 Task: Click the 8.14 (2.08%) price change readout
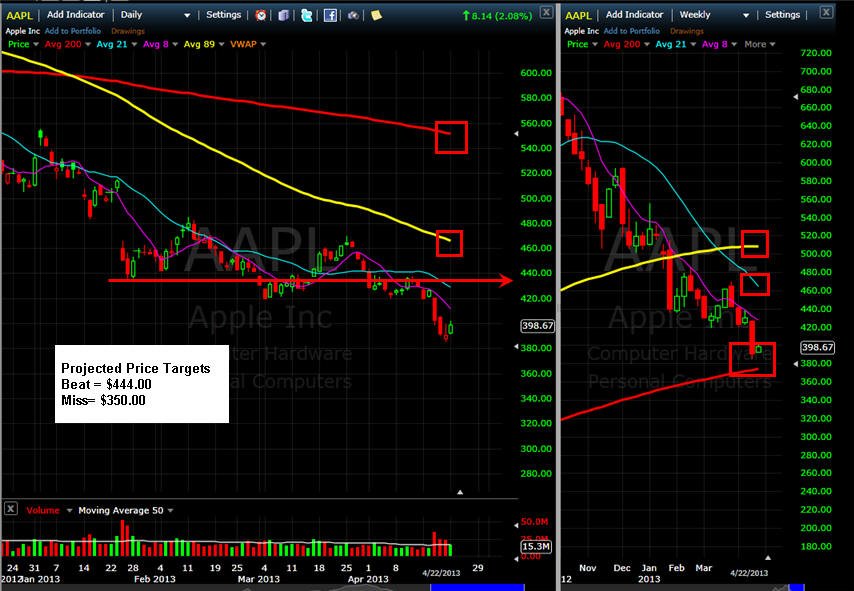[x=497, y=16]
